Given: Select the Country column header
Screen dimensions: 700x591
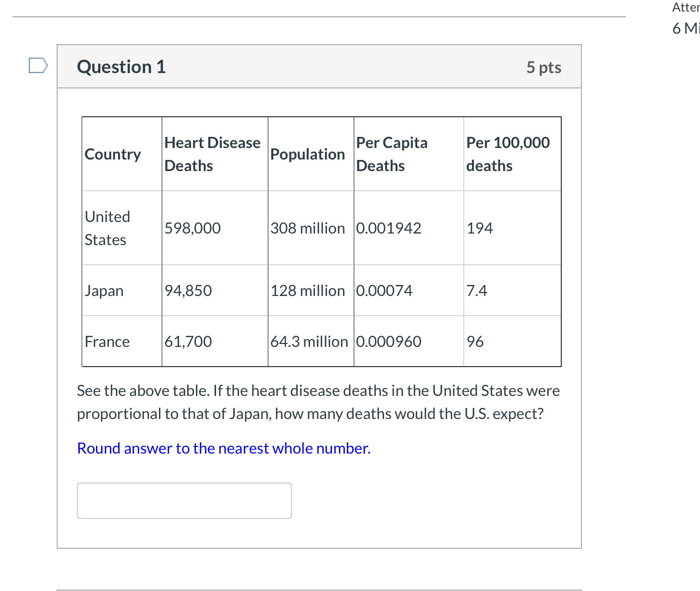Looking at the screenshot, I should 113,154.
